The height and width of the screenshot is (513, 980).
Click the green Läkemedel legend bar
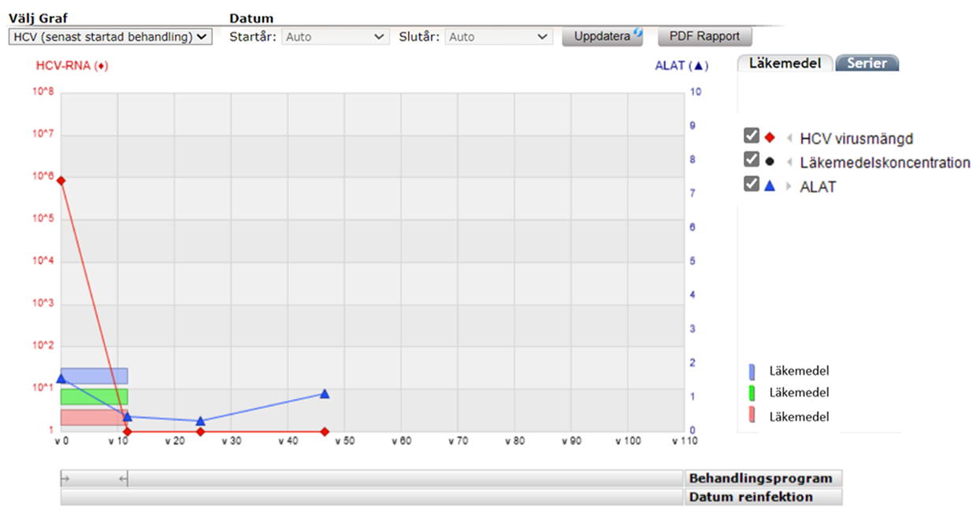pos(752,392)
